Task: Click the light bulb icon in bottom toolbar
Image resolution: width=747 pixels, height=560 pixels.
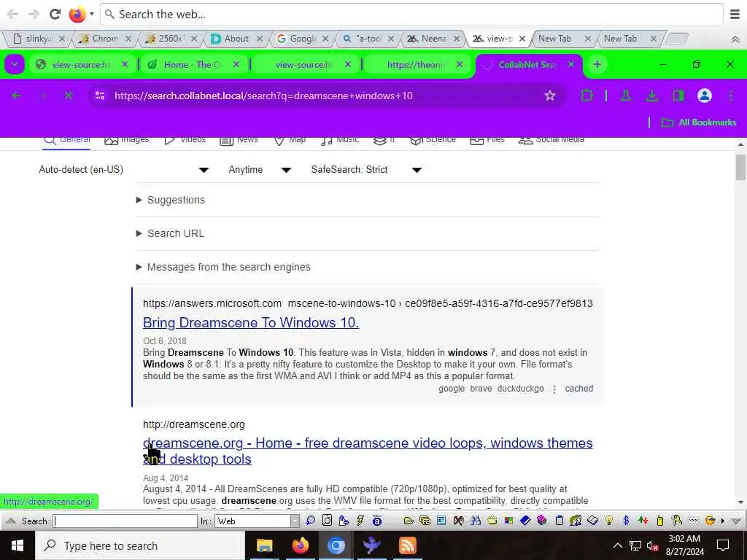Action: click(x=609, y=521)
